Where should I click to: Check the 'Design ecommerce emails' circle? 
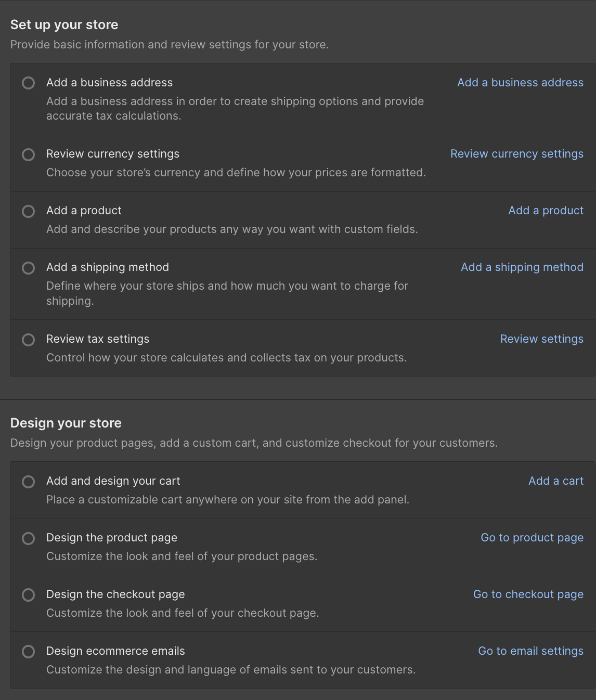[x=29, y=652]
